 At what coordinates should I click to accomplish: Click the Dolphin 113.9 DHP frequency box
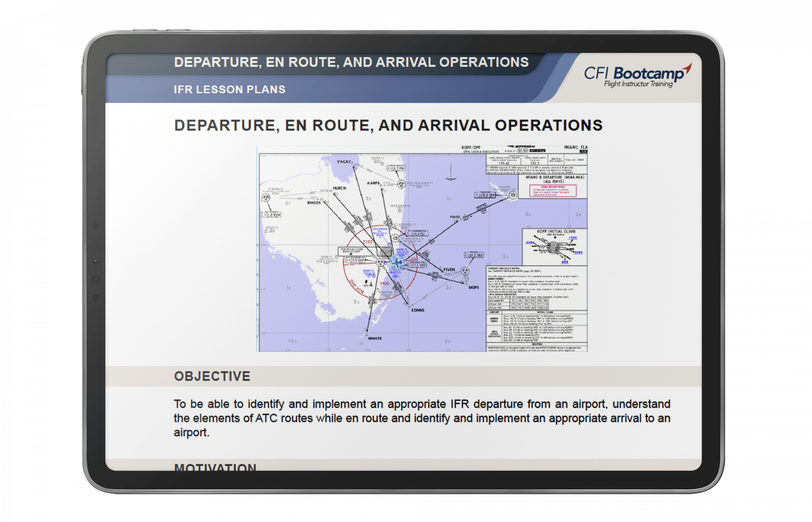(354, 260)
